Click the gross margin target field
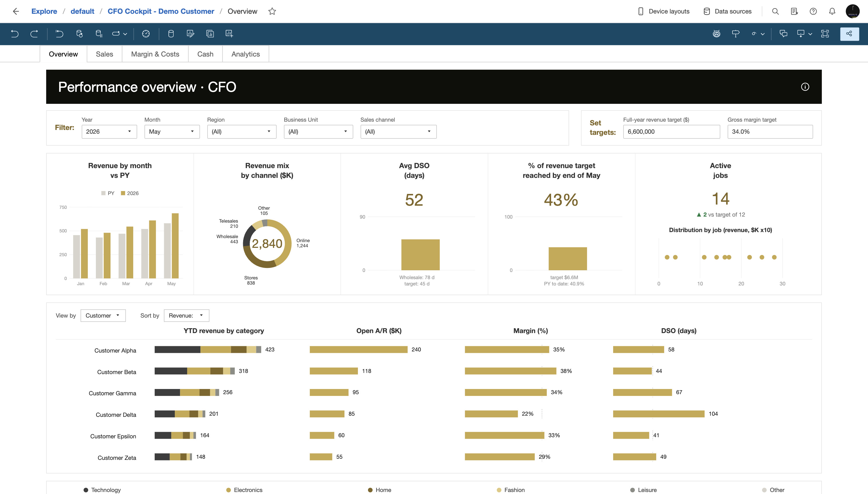Screen dimensions: 868x494 [x=770, y=132]
